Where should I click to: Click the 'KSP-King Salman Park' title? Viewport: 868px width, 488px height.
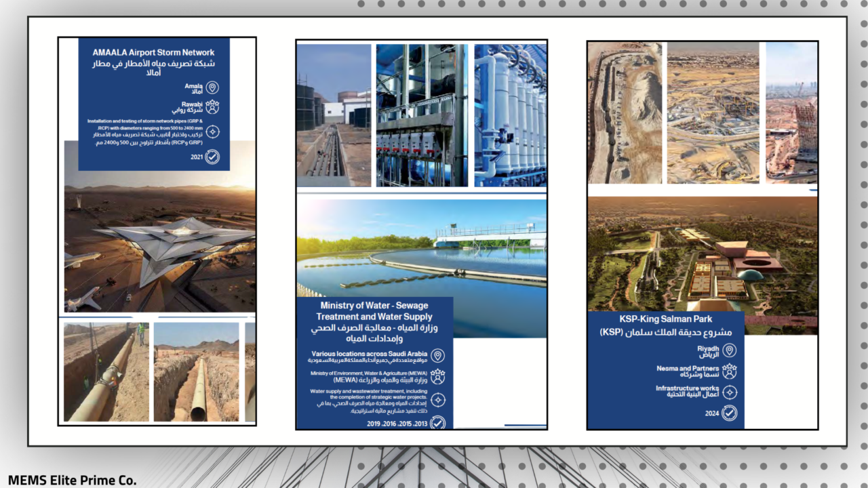(x=666, y=319)
